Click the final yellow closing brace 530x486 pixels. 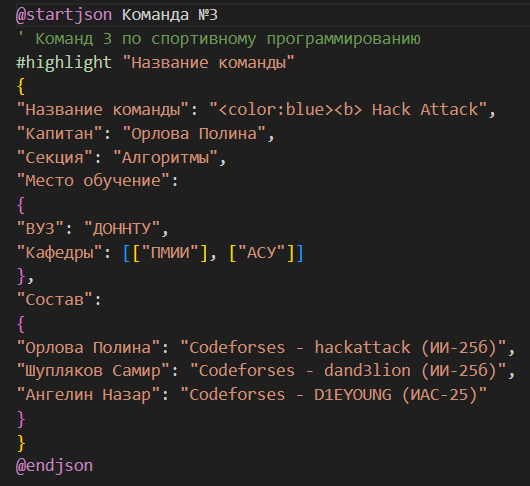click(21, 443)
